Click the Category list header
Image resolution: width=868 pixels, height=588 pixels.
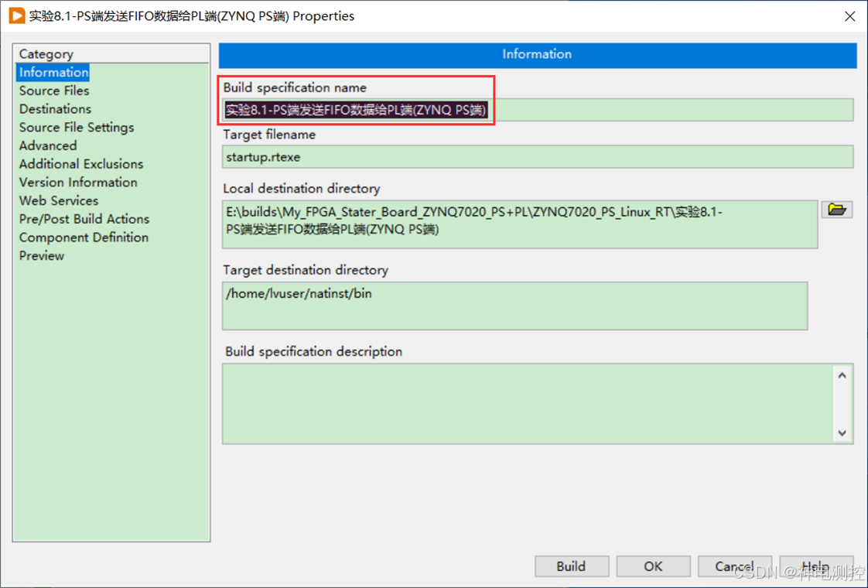(x=111, y=53)
